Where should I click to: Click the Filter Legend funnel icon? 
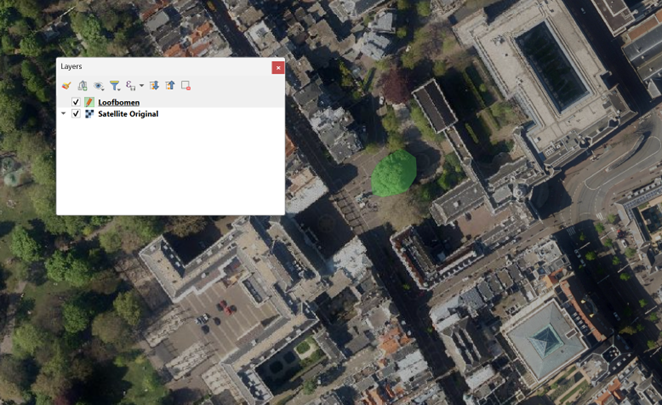click(114, 86)
